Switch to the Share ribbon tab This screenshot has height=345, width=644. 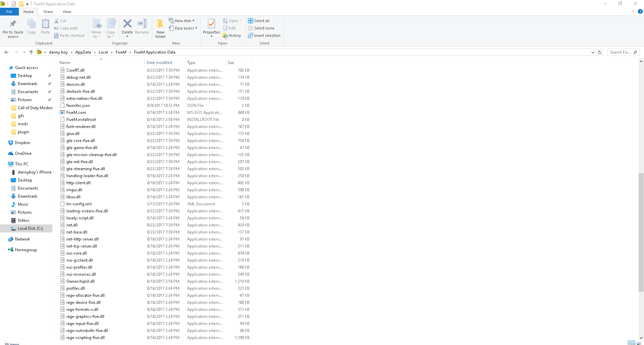coord(48,12)
